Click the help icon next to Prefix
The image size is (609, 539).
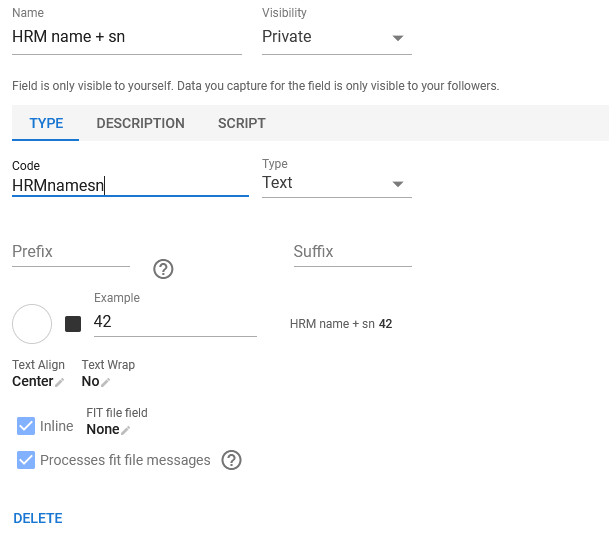click(x=164, y=269)
